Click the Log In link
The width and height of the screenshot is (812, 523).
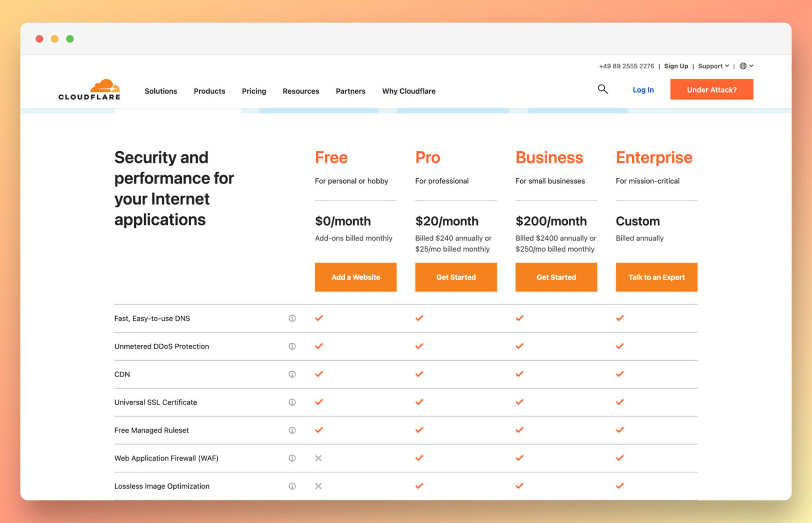tap(643, 90)
